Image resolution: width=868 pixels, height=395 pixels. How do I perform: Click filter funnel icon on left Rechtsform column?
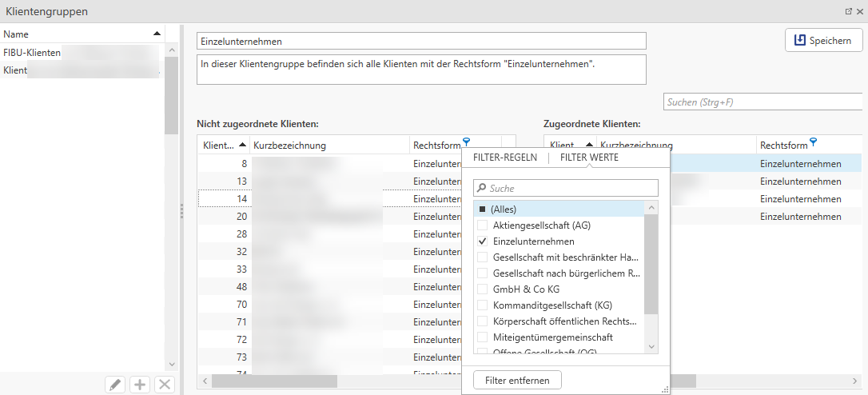(467, 142)
